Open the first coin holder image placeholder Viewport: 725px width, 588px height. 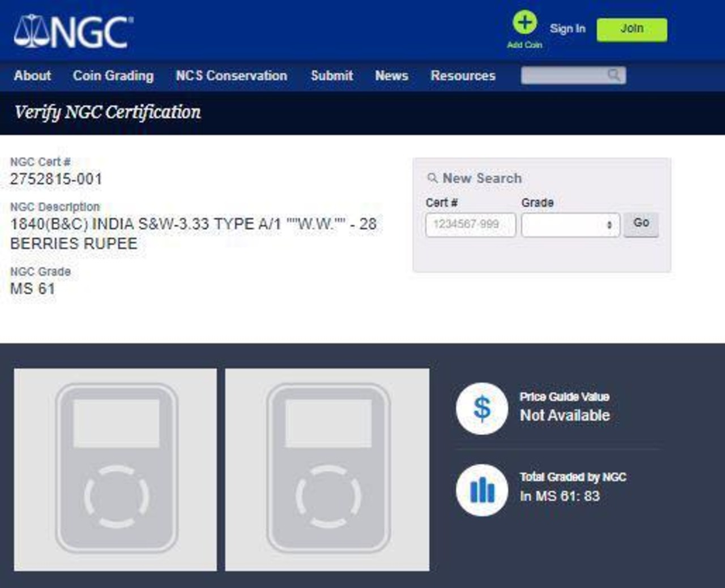pyautogui.click(x=116, y=470)
